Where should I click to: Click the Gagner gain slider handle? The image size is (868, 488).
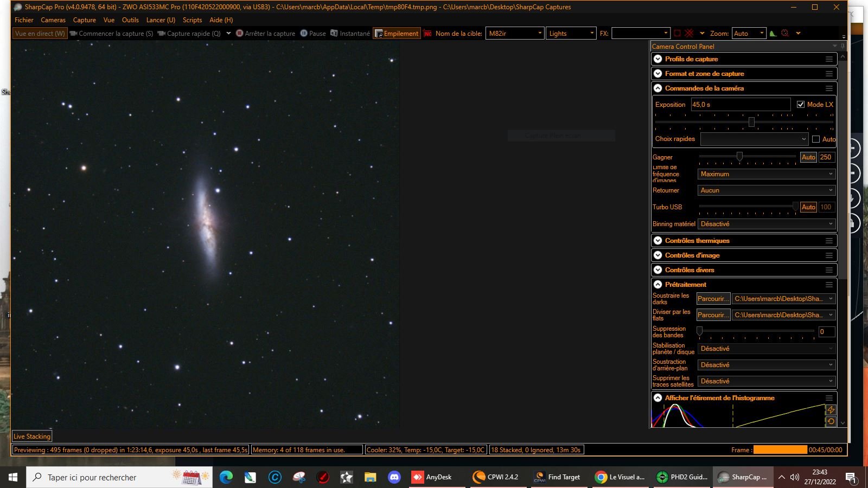click(x=739, y=156)
